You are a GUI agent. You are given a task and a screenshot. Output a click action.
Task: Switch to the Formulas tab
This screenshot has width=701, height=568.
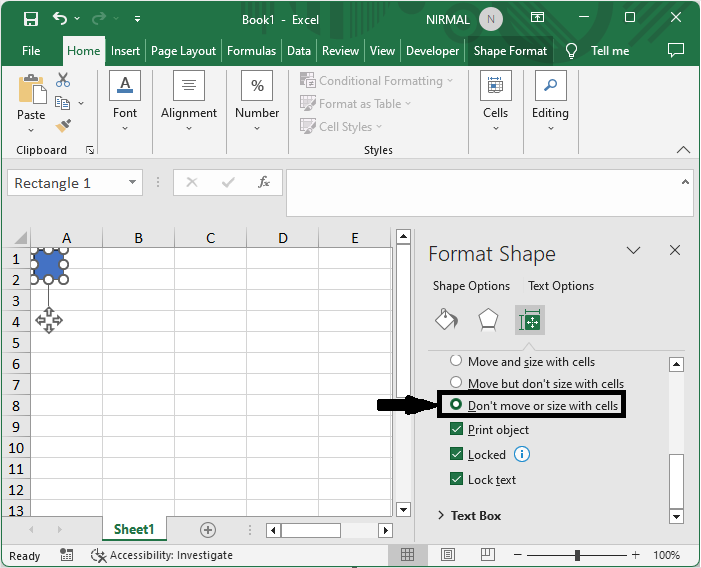pos(251,51)
